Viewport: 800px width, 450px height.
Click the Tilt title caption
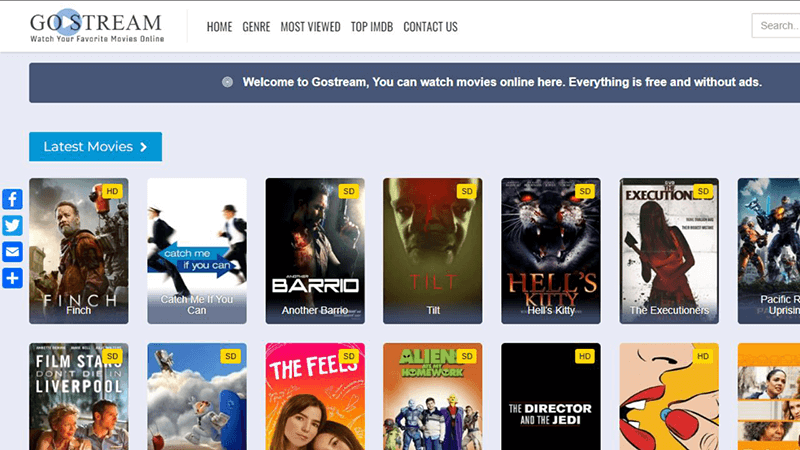[x=433, y=310]
